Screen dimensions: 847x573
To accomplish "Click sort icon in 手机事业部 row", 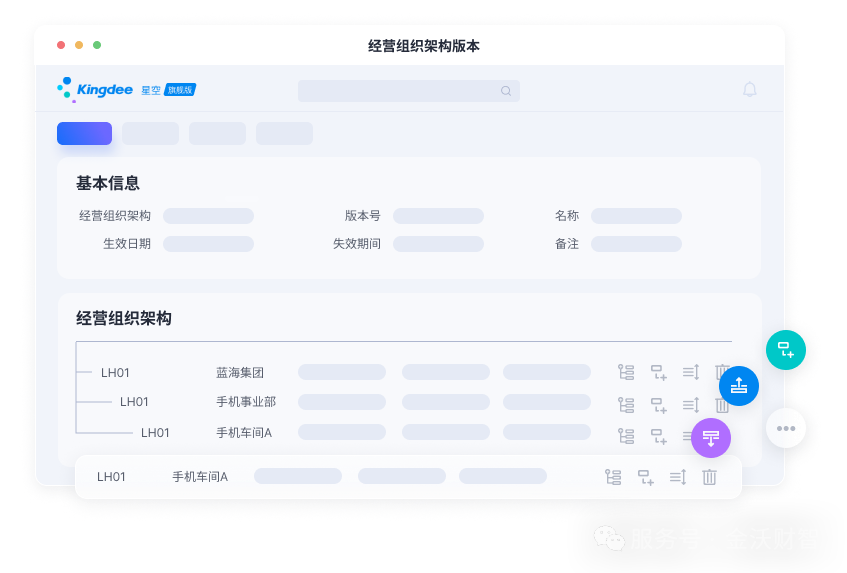I will (x=691, y=405).
